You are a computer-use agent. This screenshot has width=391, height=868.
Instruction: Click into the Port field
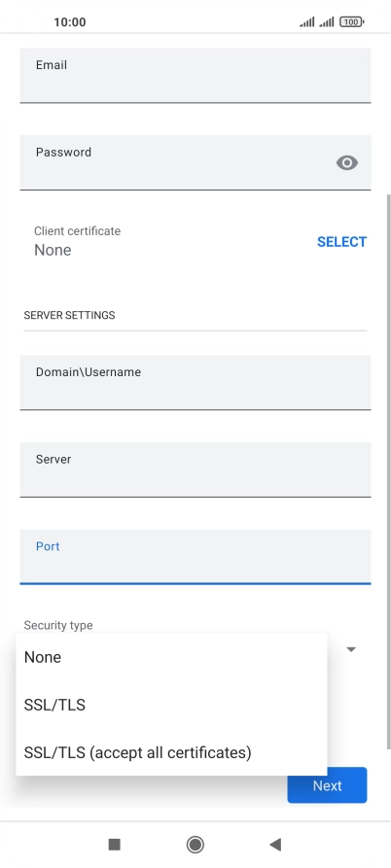coord(195,556)
